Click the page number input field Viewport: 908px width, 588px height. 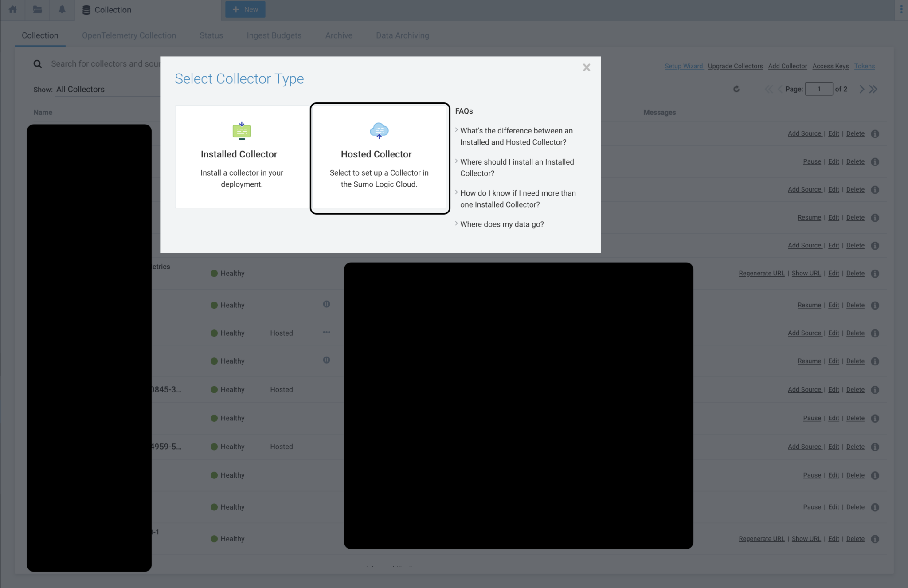(818, 89)
